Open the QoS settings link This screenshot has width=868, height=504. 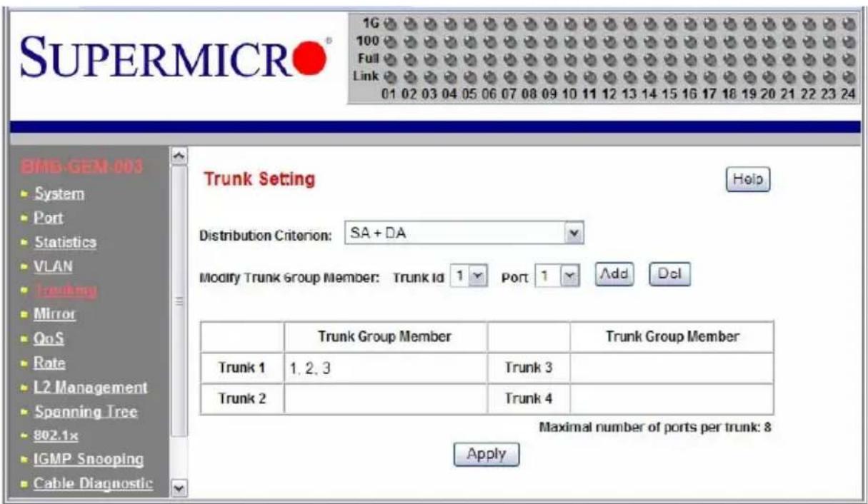pos(51,339)
